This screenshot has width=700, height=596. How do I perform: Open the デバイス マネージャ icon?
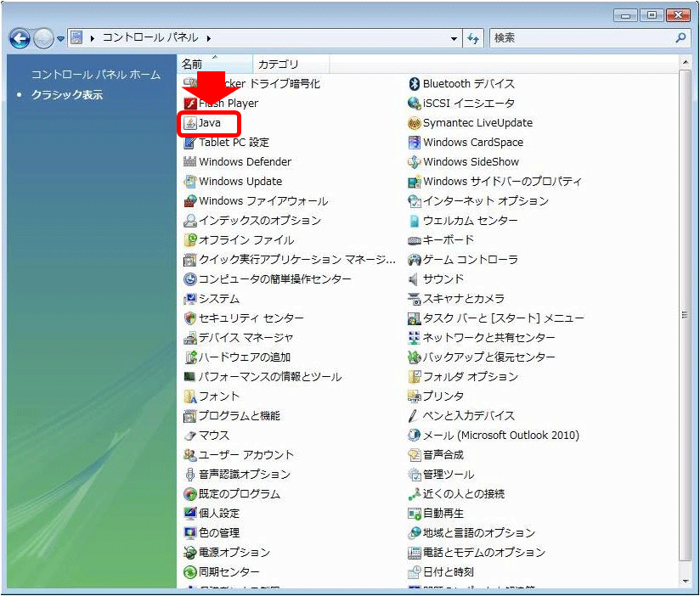click(x=190, y=338)
